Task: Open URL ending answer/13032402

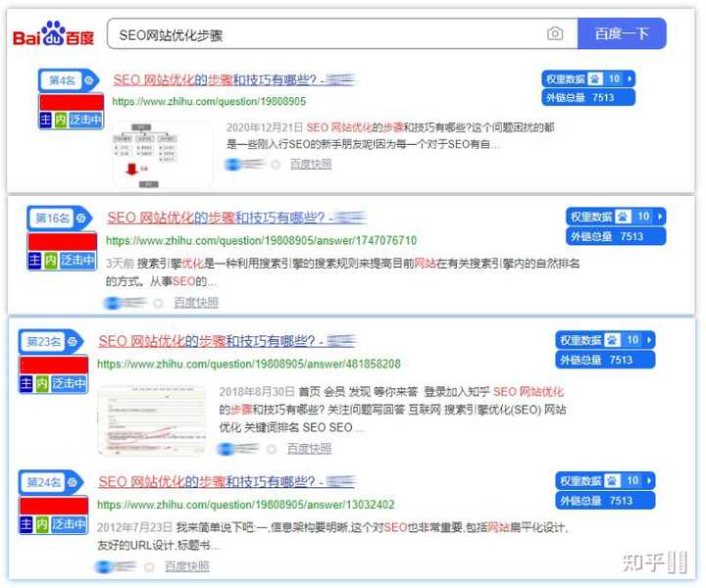Action: [246, 505]
